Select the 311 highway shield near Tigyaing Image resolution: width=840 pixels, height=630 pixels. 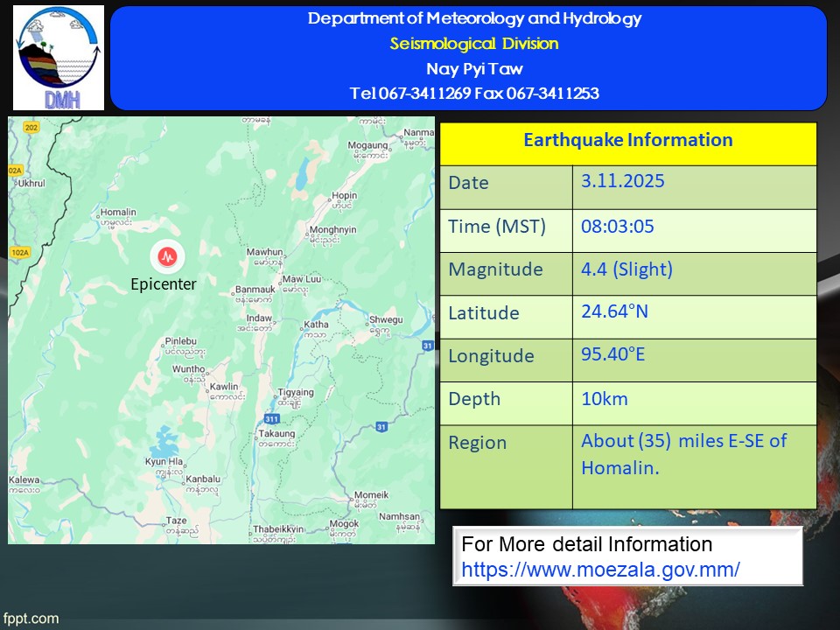(x=273, y=420)
